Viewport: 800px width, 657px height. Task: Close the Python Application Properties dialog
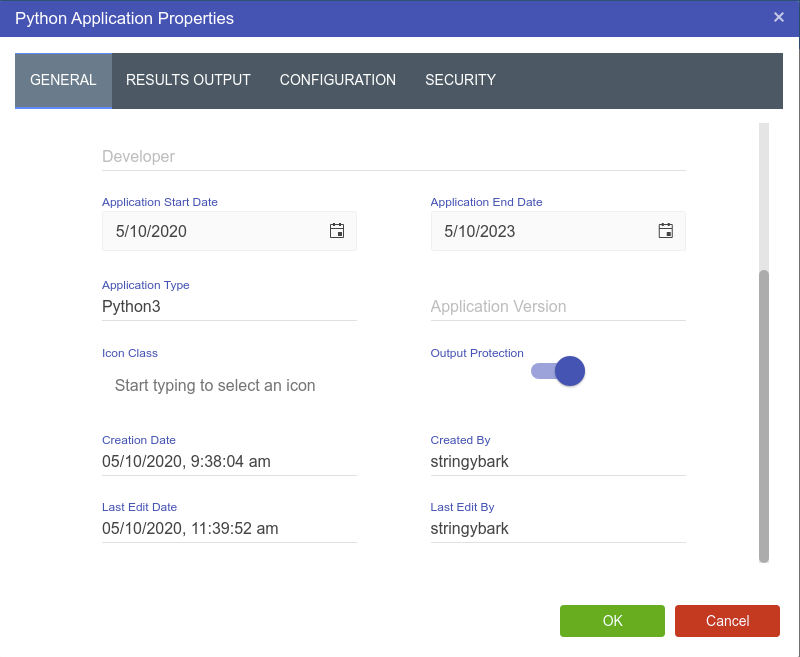pyautogui.click(x=779, y=17)
